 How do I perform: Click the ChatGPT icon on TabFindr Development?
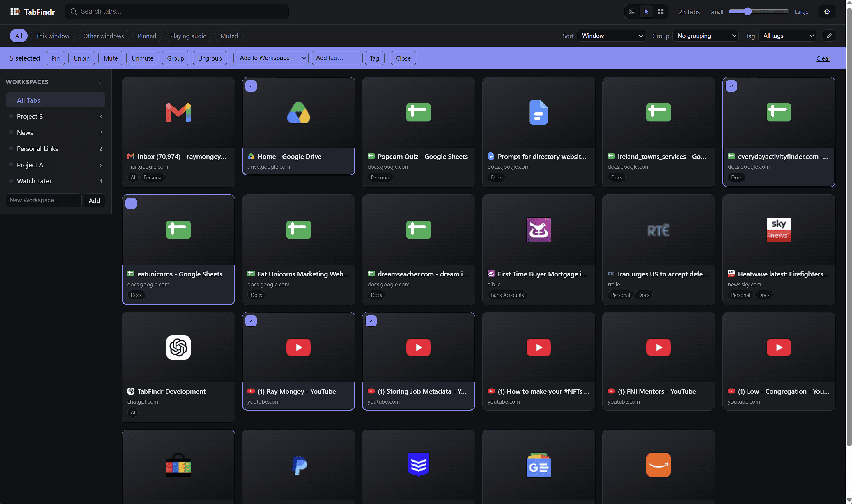[178, 347]
